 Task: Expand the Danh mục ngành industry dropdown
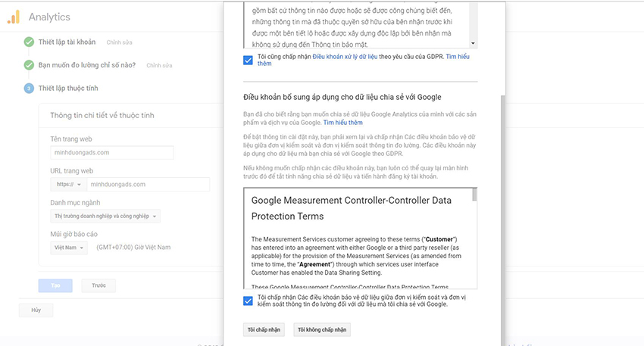pos(105,216)
